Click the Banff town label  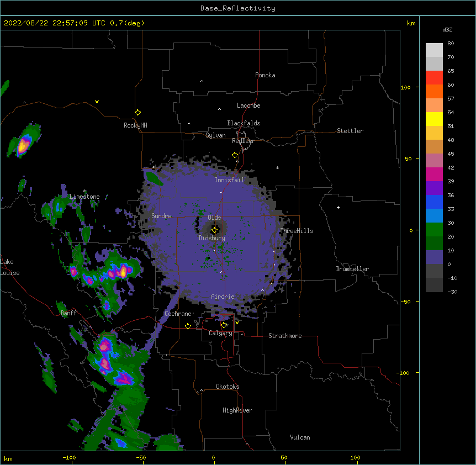(x=68, y=313)
